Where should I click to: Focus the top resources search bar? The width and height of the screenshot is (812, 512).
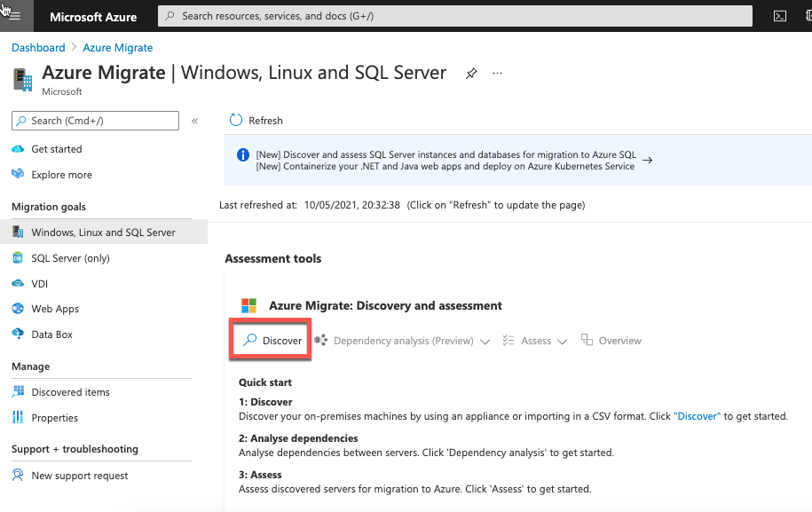(x=454, y=16)
